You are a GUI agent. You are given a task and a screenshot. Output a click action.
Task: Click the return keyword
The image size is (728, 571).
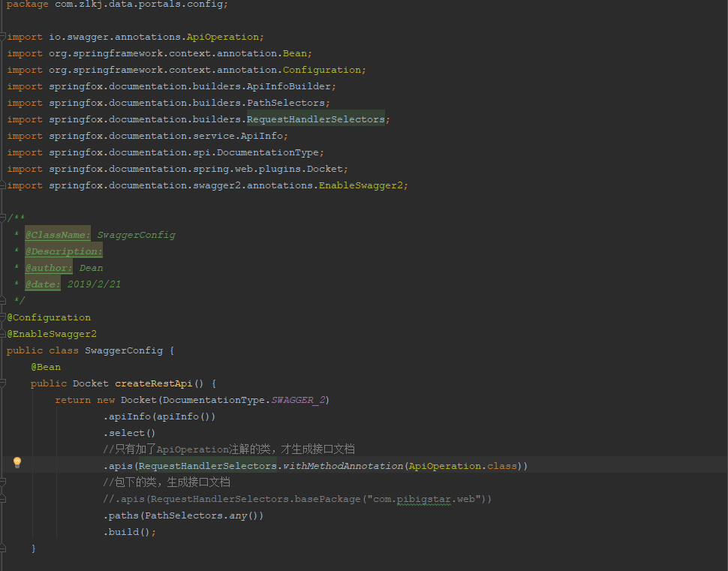click(x=73, y=400)
